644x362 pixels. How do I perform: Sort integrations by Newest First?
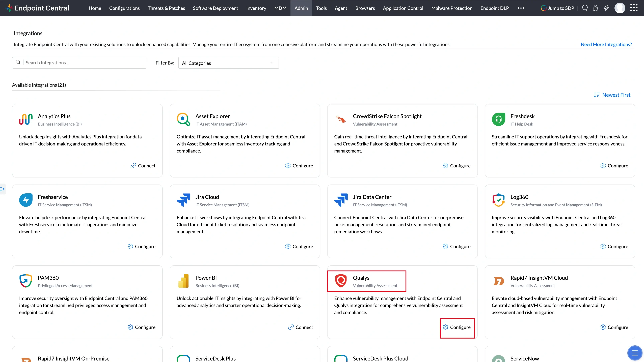tap(612, 95)
